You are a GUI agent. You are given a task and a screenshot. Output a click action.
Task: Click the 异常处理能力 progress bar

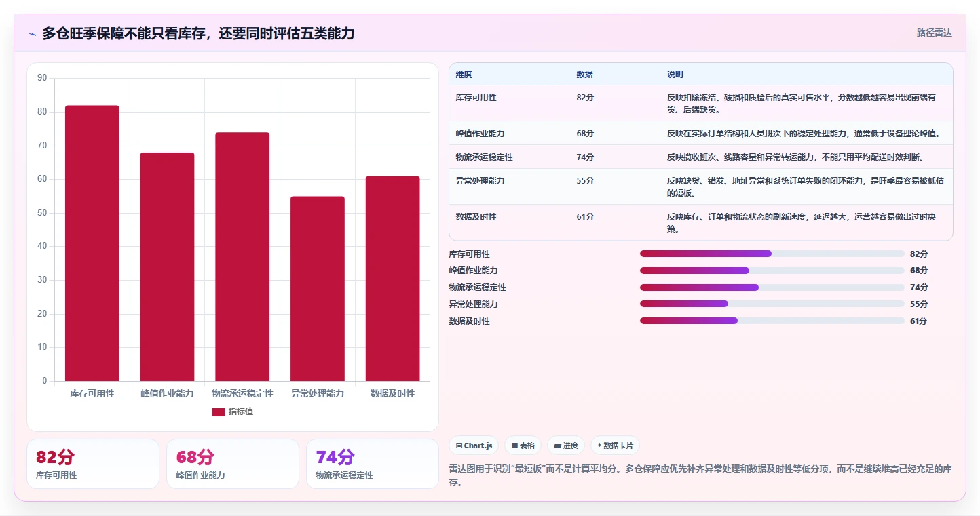pyautogui.click(x=772, y=304)
